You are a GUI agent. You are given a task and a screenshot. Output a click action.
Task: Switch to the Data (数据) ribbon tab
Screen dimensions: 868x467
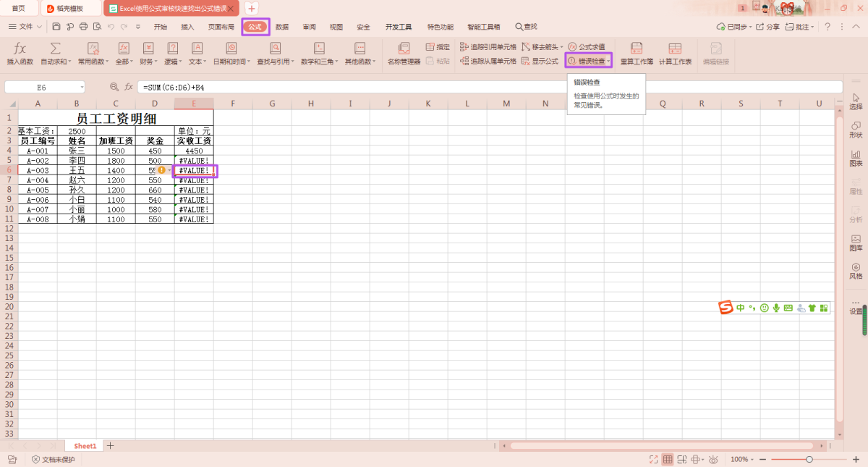[x=282, y=27]
